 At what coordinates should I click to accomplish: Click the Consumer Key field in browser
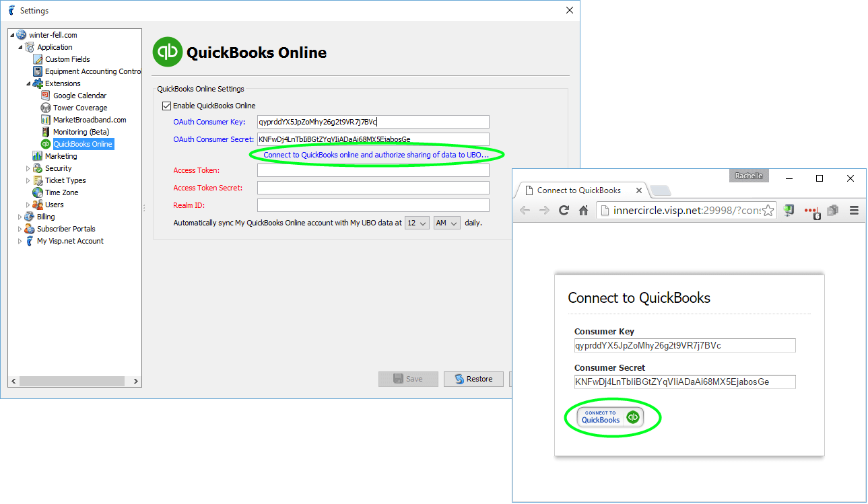pyautogui.click(x=684, y=346)
